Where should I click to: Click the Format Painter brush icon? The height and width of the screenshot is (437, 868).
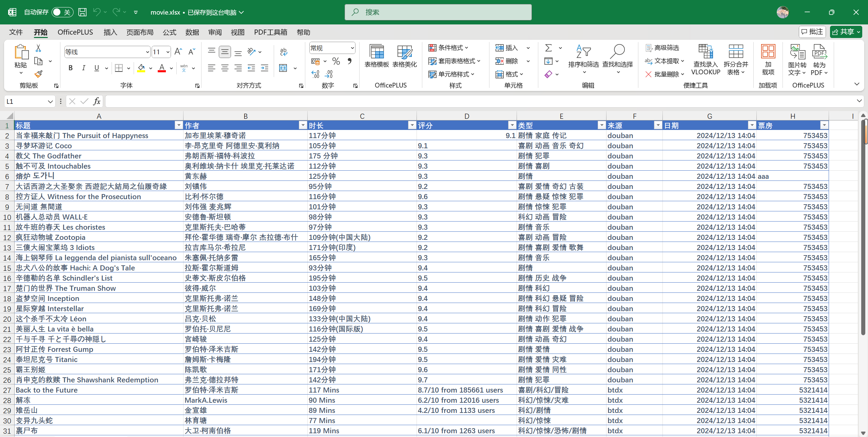[x=38, y=74]
